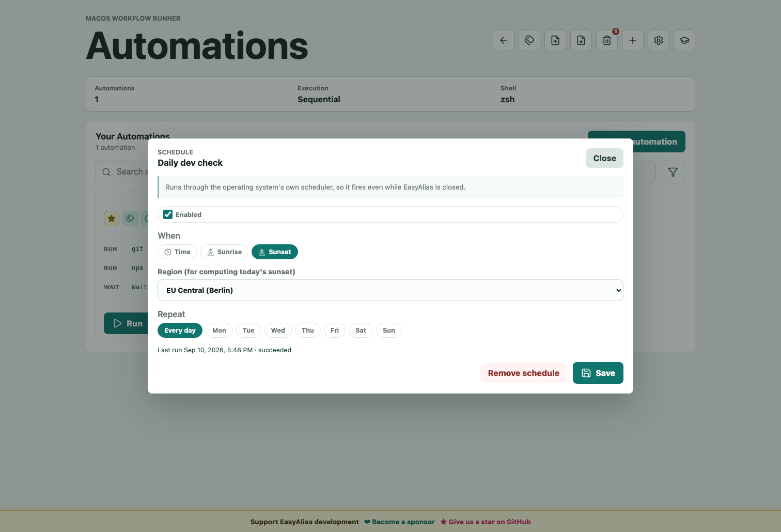Image resolution: width=781 pixels, height=532 pixels.
Task: Click the file upload toolbar icon
Action: [x=555, y=40]
